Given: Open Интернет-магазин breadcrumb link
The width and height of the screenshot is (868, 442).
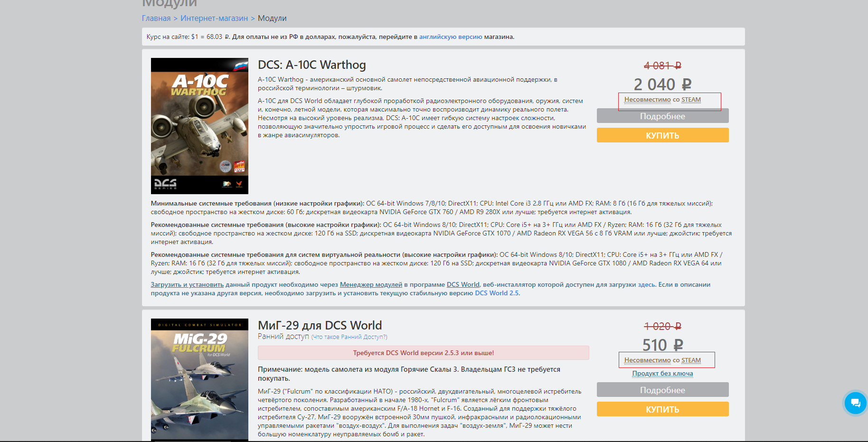Looking at the screenshot, I should point(214,19).
